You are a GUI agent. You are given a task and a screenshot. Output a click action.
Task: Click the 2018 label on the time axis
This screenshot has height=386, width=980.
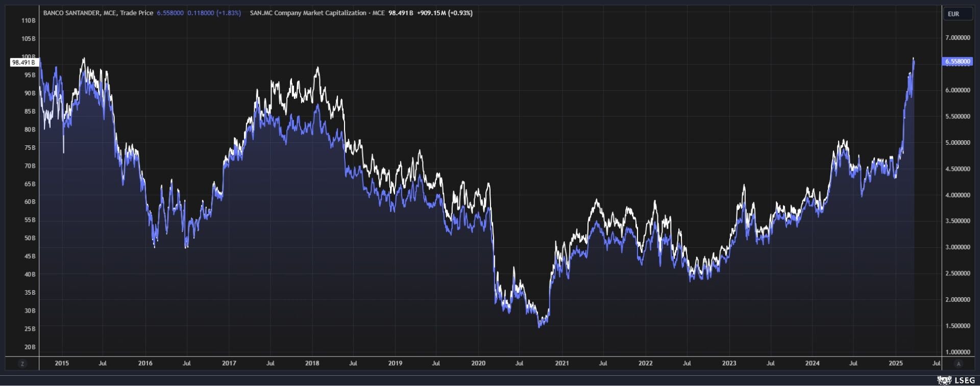tap(312, 364)
